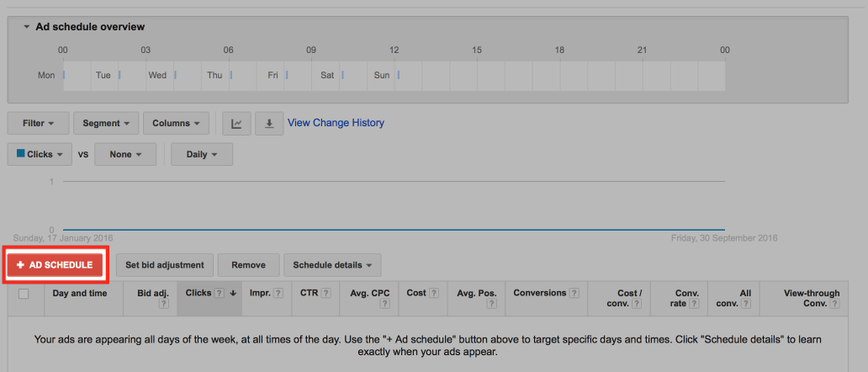Screen dimensions: 868x372
Task: Select the blue Clicks metric dropdown
Action: (40, 155)
